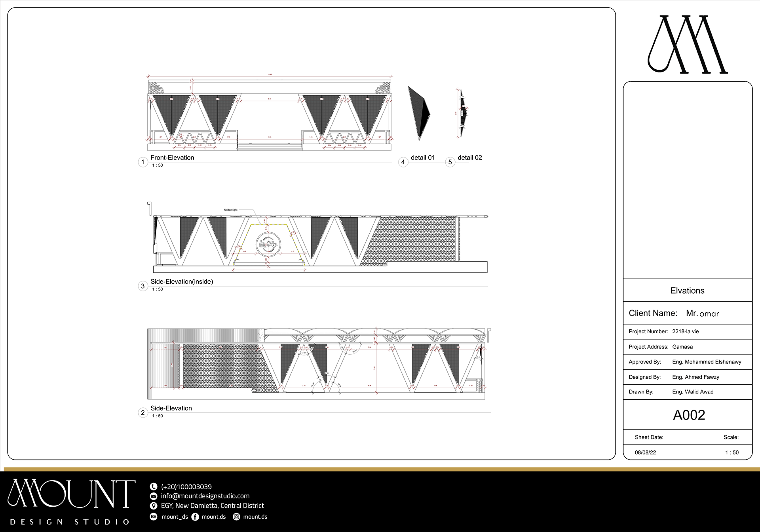Click view number 2 circle marker

pos(143,412)
